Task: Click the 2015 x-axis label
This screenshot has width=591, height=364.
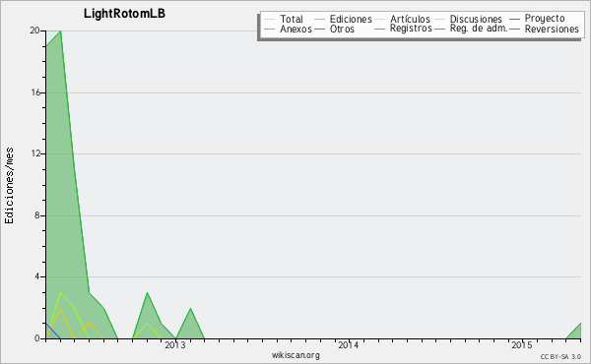Action: tap(522, 345)
